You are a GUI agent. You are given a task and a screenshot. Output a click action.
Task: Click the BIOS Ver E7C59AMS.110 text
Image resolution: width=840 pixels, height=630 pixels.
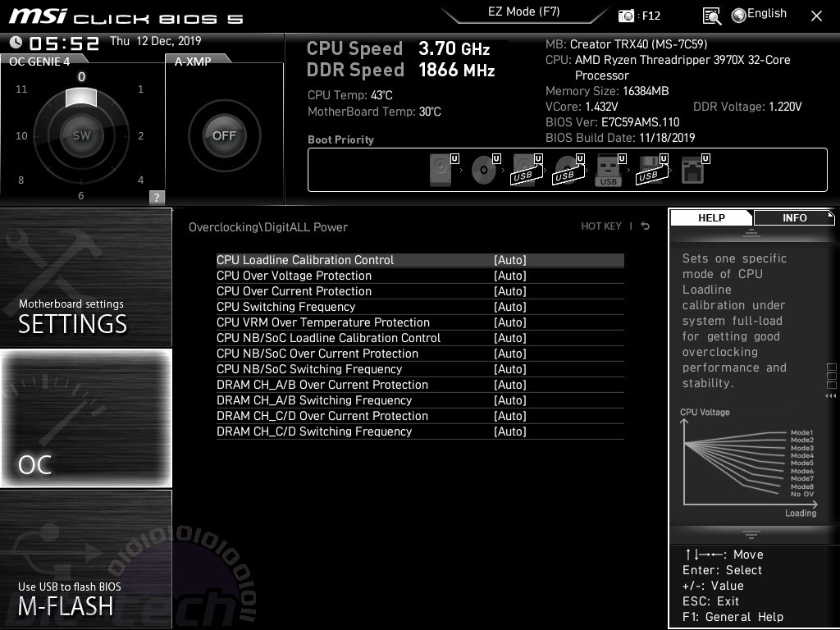point(612,122)
